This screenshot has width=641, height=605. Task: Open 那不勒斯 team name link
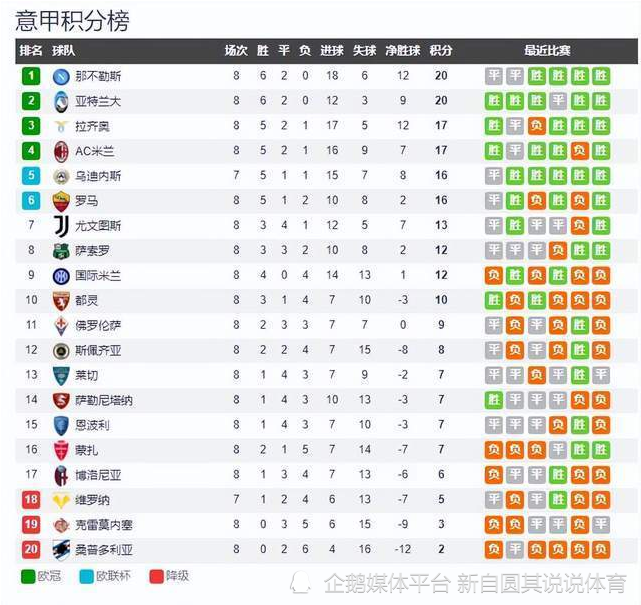(x=98, y=76)
